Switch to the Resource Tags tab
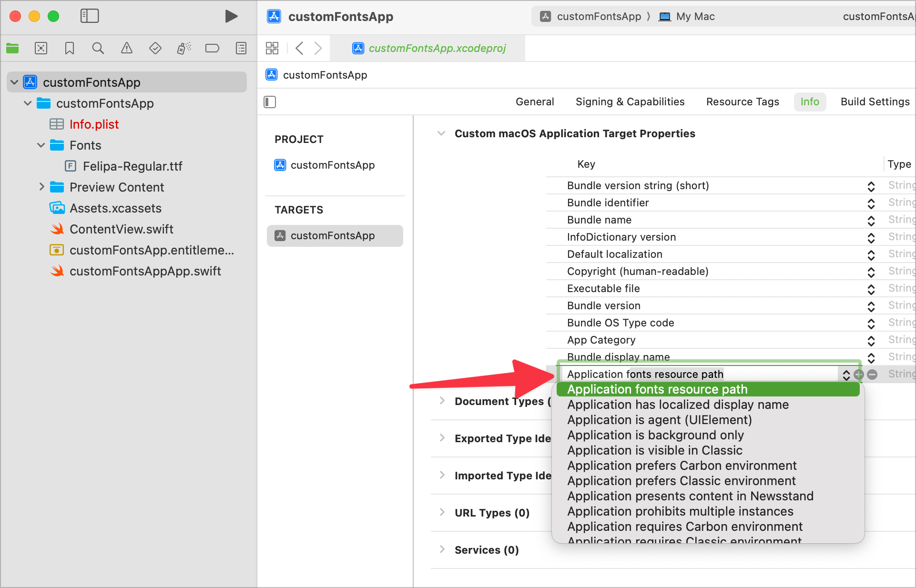 coord(743,102)
